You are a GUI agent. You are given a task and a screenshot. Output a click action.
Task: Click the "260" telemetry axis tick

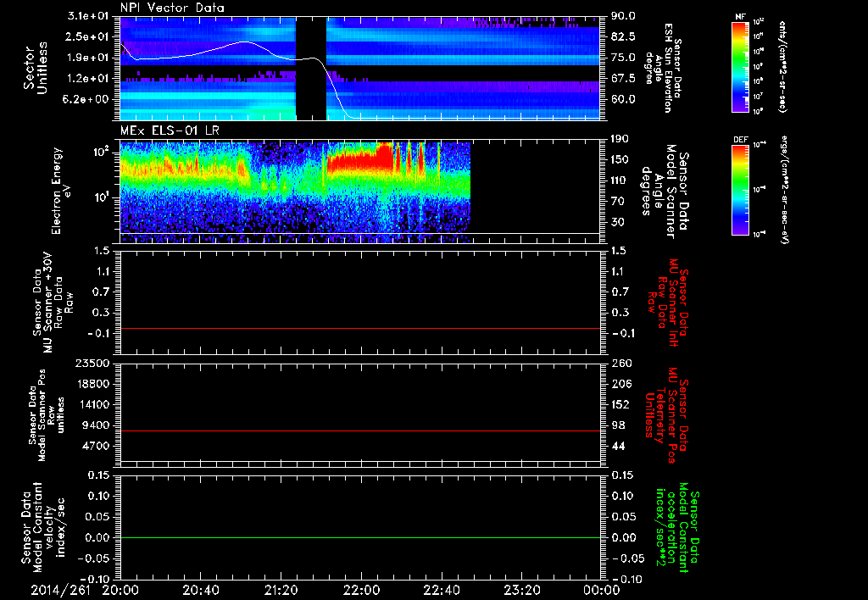pos(620,363)
